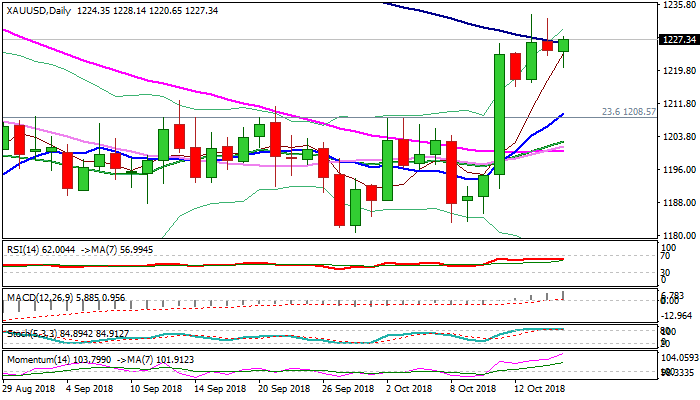Click the tallest green candlestick in October
Screen dimensions: 700x400
[x=499, y=114]
